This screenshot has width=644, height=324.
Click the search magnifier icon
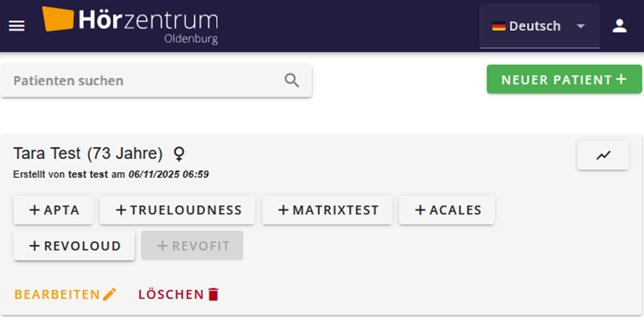[x=292, y=80]
